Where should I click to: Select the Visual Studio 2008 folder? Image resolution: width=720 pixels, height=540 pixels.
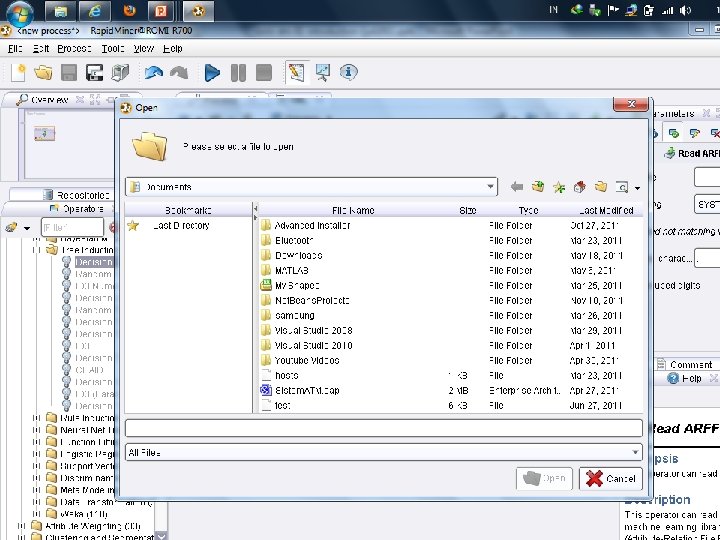[x=314, y=331]
